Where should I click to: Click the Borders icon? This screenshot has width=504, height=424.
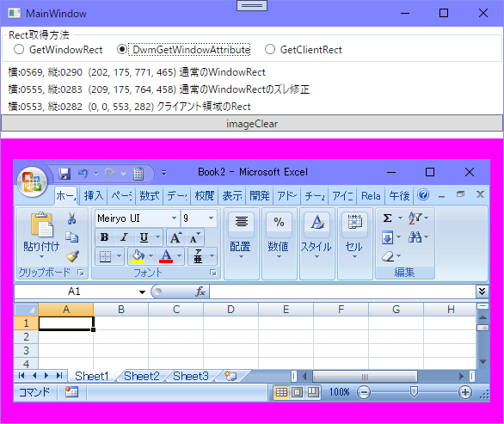[x=106, y=256]
